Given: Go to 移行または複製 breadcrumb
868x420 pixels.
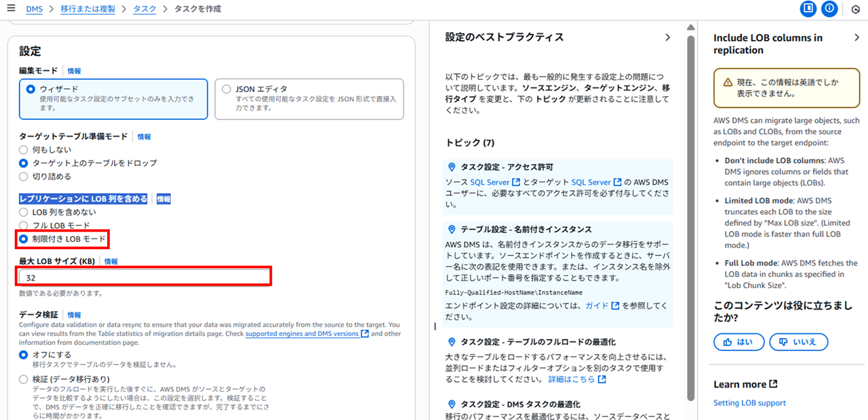Looking at the screenshot, I should pos(87,9).
